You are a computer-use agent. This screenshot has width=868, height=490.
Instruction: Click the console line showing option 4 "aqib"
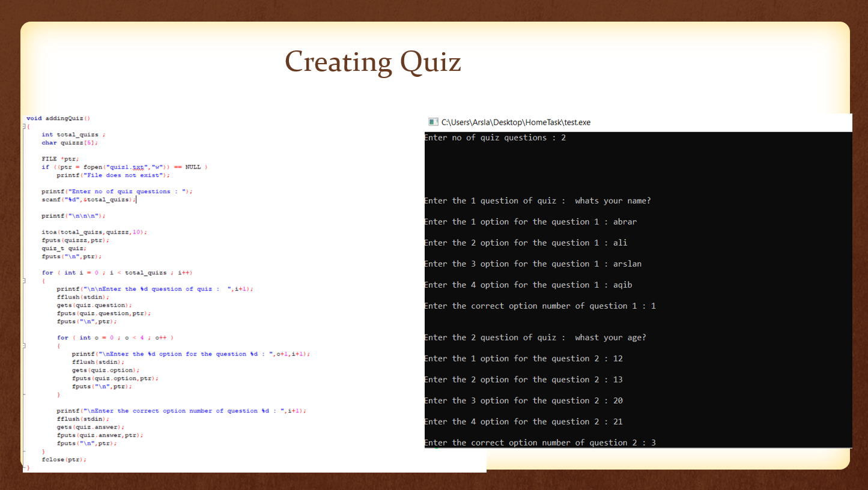pyautogui.click(x=527, y=285)
